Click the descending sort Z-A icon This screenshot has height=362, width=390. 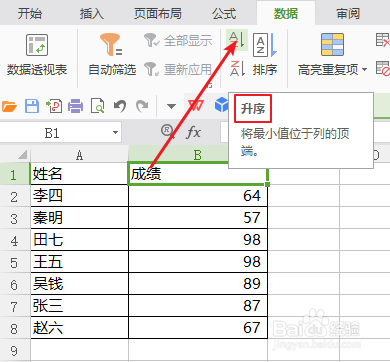pyautogui.click(x=237, y=69)
